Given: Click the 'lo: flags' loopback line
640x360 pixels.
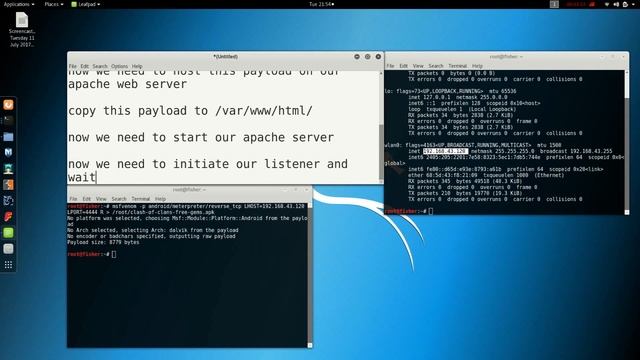Looking at the screenshot, I should coord(450,91).
